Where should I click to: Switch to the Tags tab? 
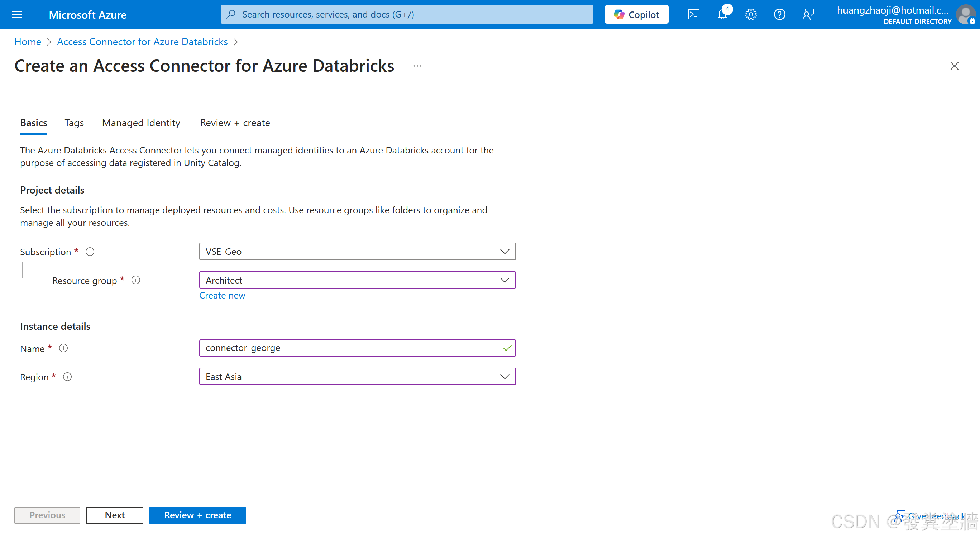(x=74, y=123)
